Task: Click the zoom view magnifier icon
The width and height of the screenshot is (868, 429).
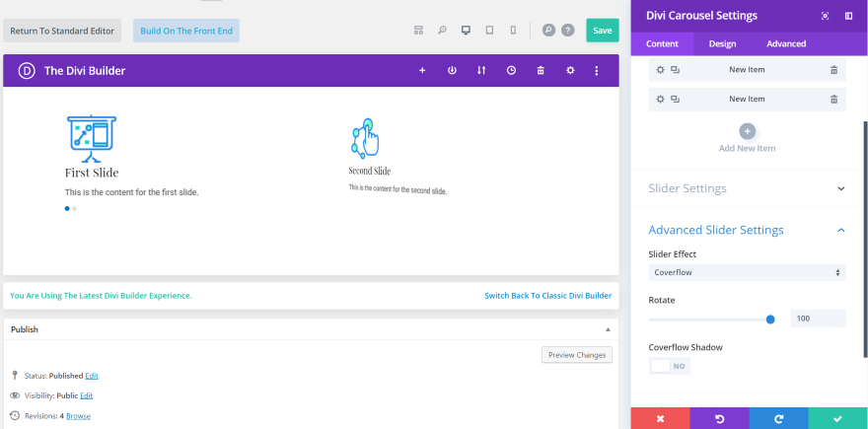Action: click(442, 31)
